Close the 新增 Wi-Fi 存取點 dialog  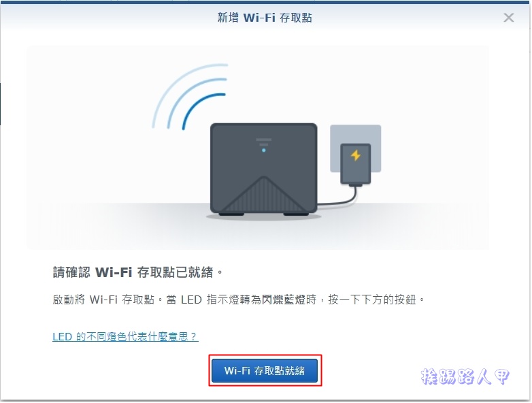(x=508, y=18)
